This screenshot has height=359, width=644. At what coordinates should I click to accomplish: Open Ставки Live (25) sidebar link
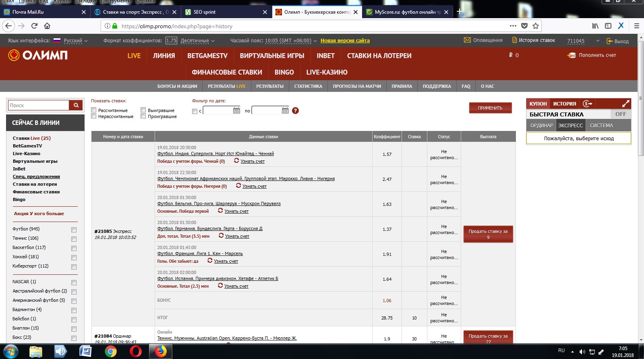coord(31,138)
